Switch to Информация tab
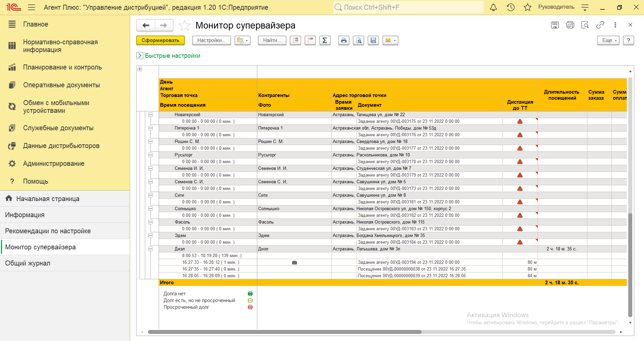Image resolution: width=644 pixels, height=341 pixels. (65, 215)
